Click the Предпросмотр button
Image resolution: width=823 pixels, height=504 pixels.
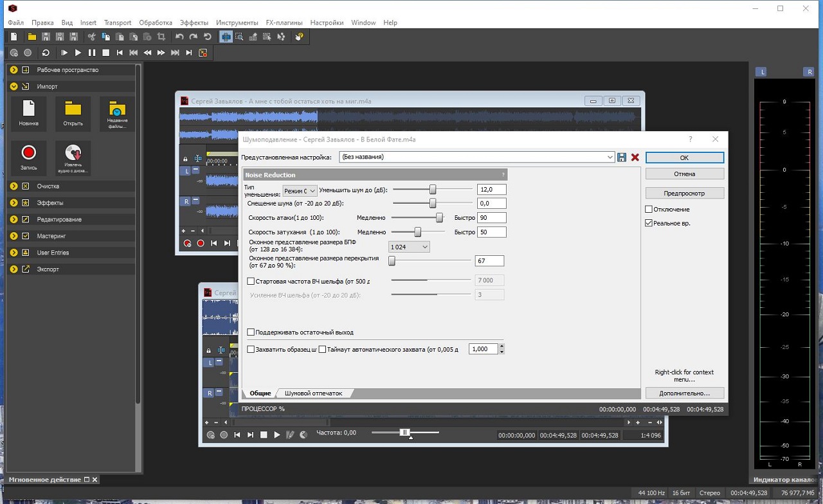(x=684, y=193)
